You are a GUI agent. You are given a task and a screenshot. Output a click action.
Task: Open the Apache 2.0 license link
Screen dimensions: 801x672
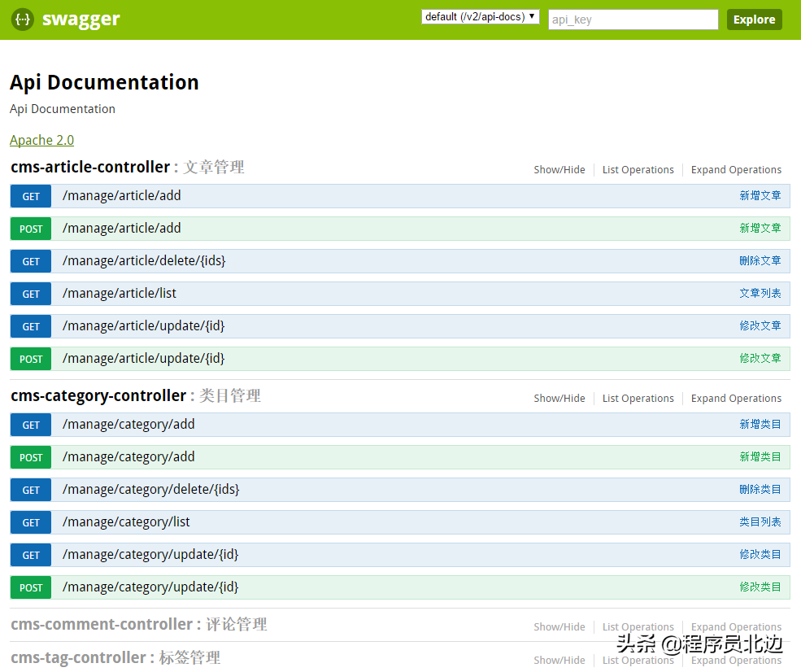[x=41, y=140]
